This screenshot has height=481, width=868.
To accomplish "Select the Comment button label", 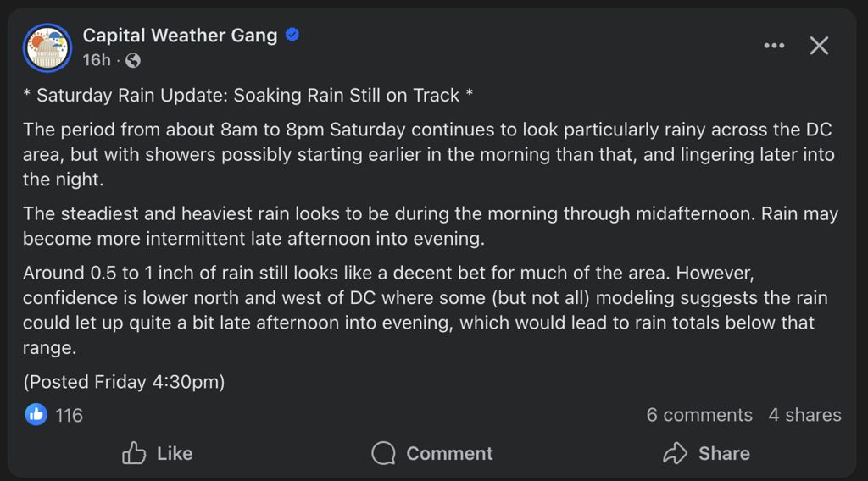I will pos(449,453).
